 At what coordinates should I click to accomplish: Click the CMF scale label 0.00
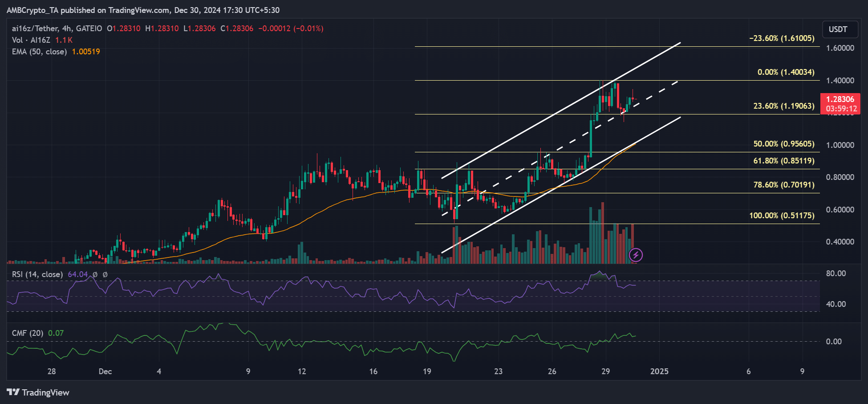tap(834, 342)
